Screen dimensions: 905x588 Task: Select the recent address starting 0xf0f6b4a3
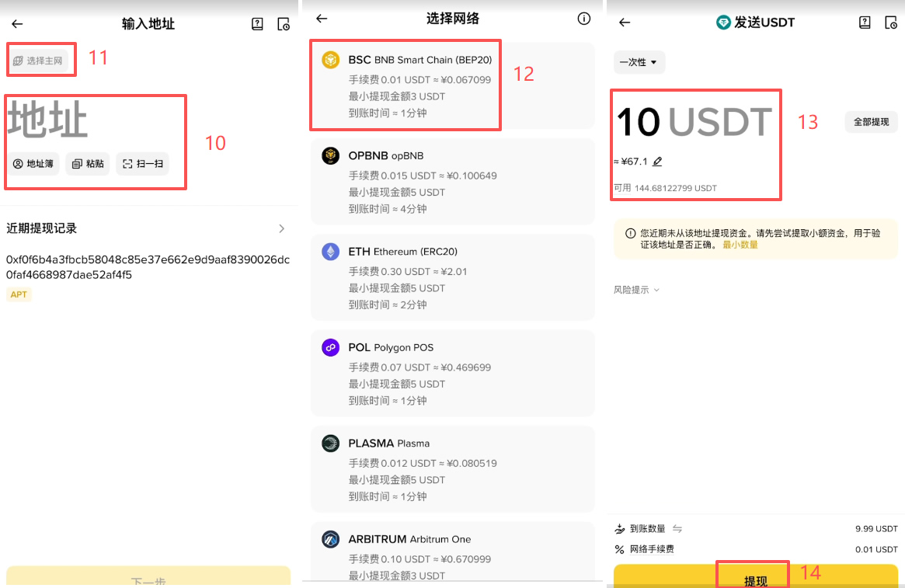148,267
